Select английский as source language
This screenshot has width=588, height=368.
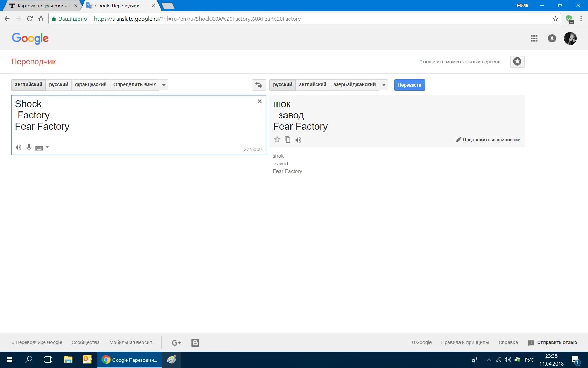tap(28, 85)
